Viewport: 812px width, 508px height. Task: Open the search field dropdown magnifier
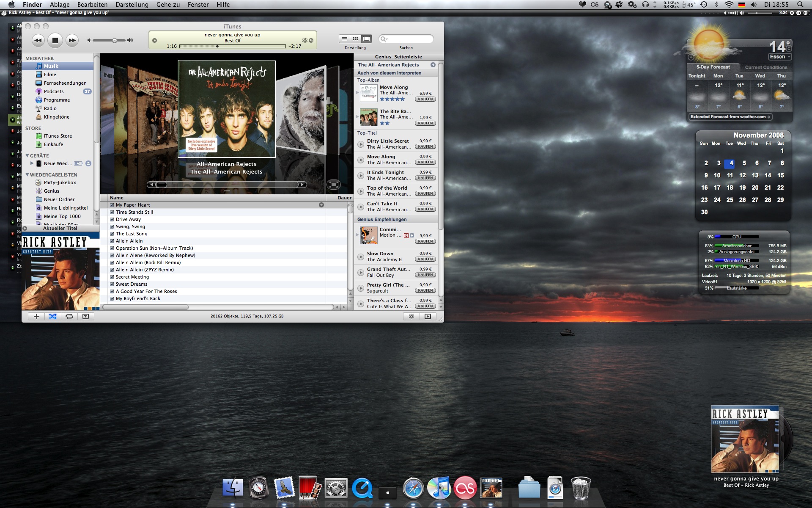point(384,39)
